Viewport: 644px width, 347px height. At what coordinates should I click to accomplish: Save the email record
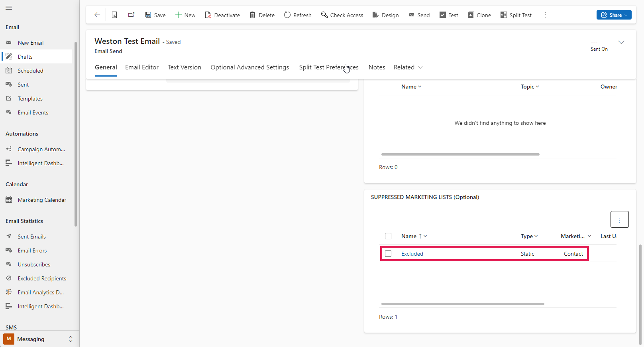(155, 15)
